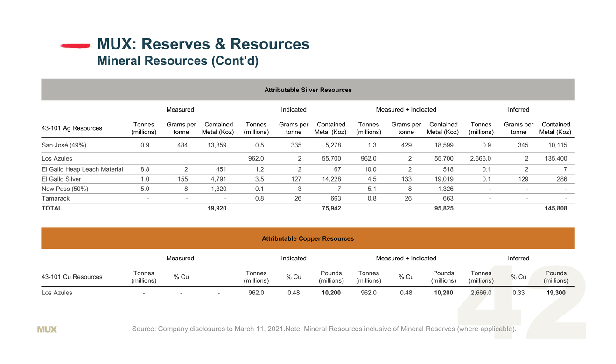Click the '43-101 Ag Resources' column label
Image resolution: width=616 pixels, height=364 pixels.
72,128
